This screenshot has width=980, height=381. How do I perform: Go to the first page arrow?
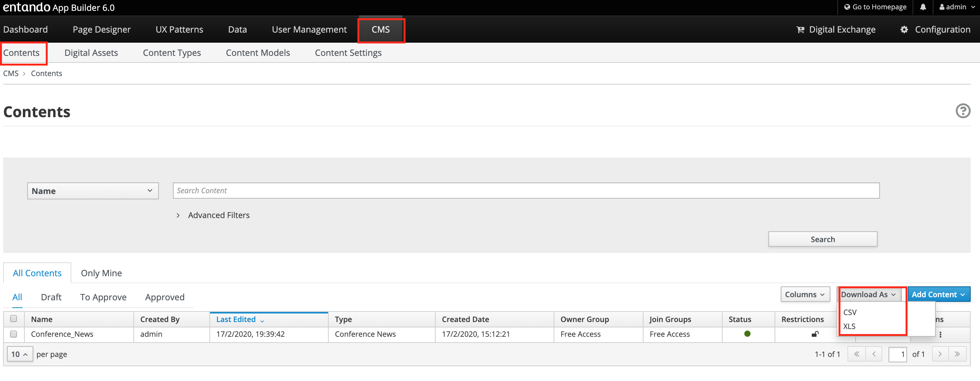(856, 354)
